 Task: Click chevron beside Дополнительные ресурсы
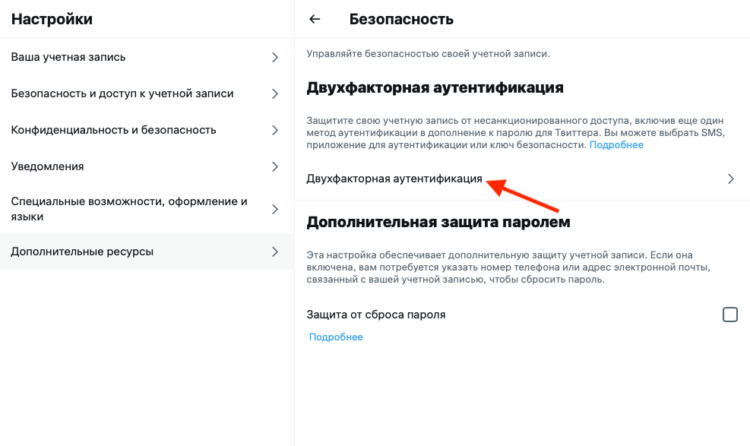[x=275, y=251]
